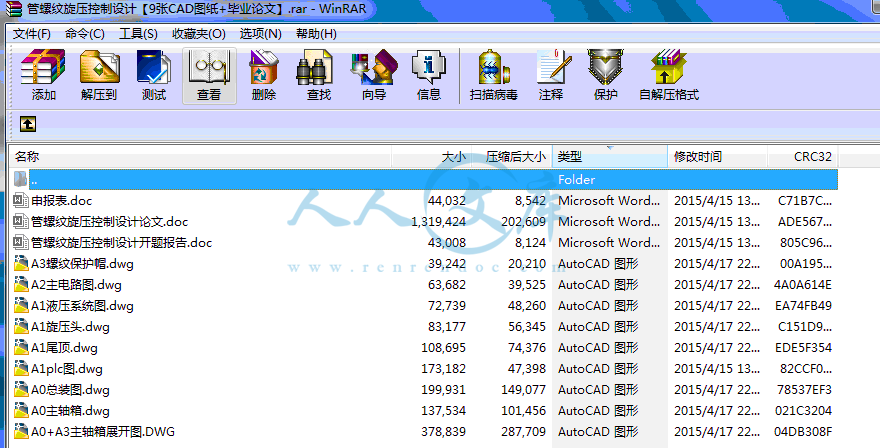Image resolution: width=880 pixels, height=448 pixels.
Task: Click CRC32 value 04DB308F
Action: [803, 432]
